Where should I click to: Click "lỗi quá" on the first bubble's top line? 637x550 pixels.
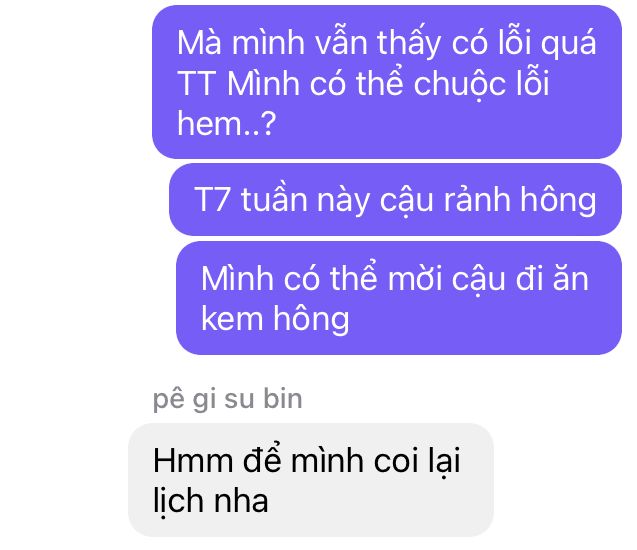click(x=547, y=43)
